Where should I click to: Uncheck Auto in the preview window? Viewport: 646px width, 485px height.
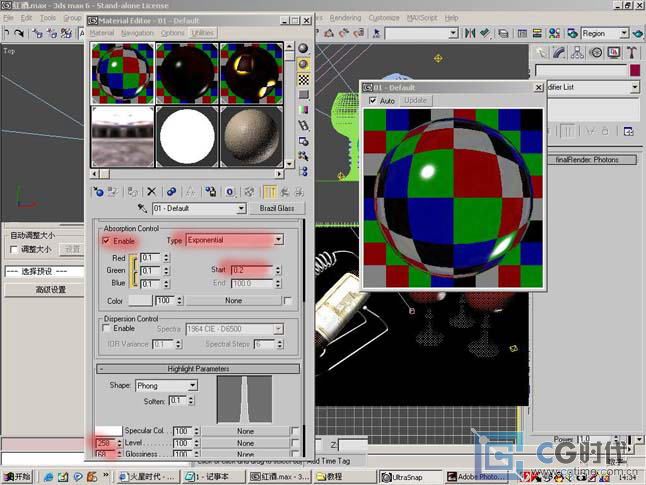[x=374, y=101]
